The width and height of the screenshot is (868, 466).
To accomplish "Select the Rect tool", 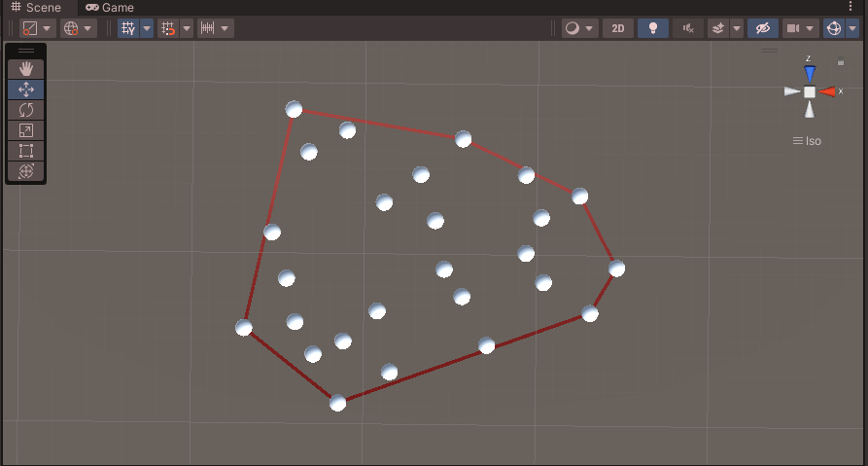I will 26,151.
